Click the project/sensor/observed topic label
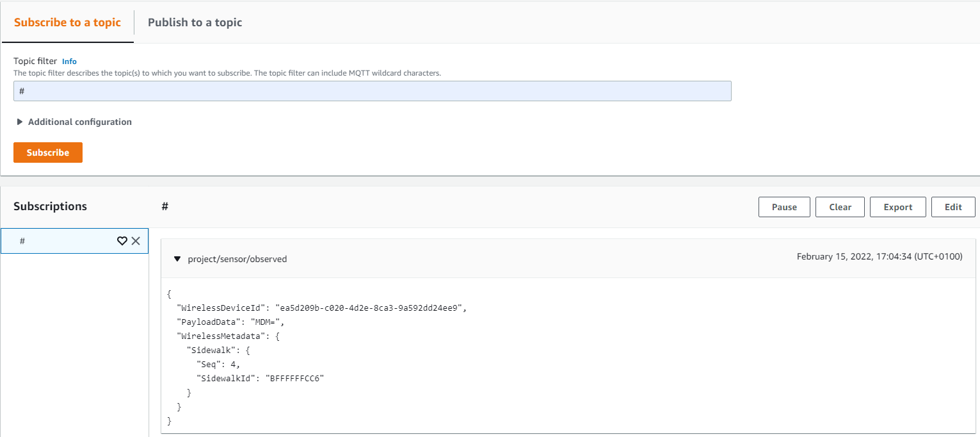 pyautogui.click(x=237, y=259)
